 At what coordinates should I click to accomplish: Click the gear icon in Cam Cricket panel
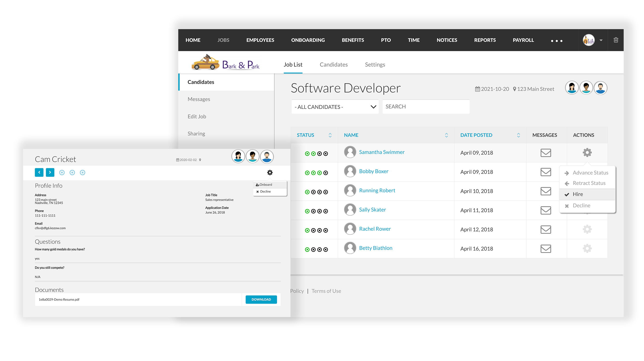coord(270,172)
